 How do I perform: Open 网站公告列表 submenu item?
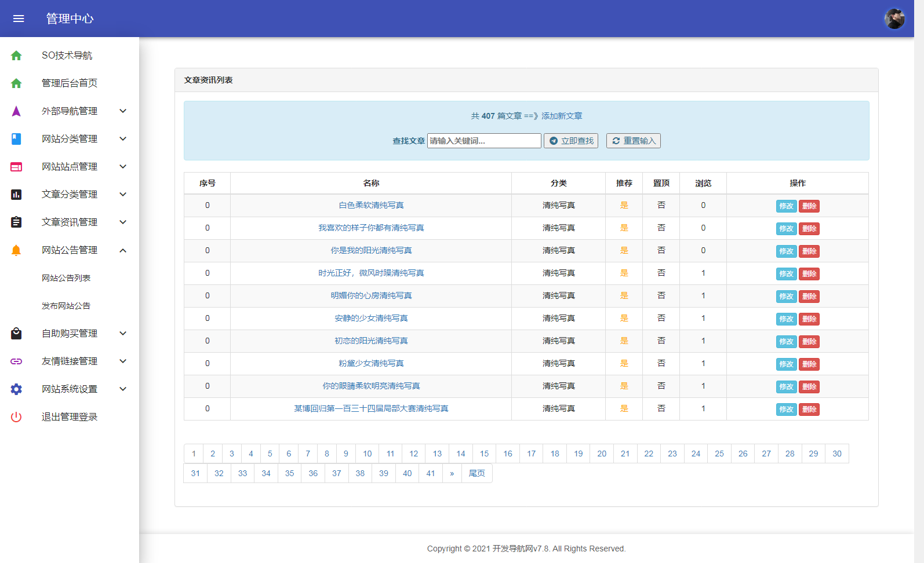tap(66, 278)
